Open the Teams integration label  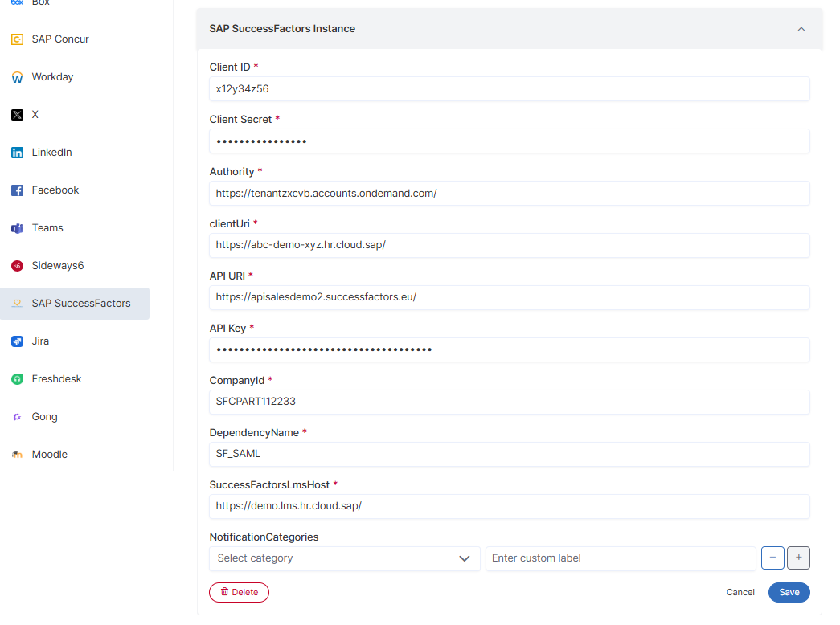pyautogui.click(x=47, y=227)
